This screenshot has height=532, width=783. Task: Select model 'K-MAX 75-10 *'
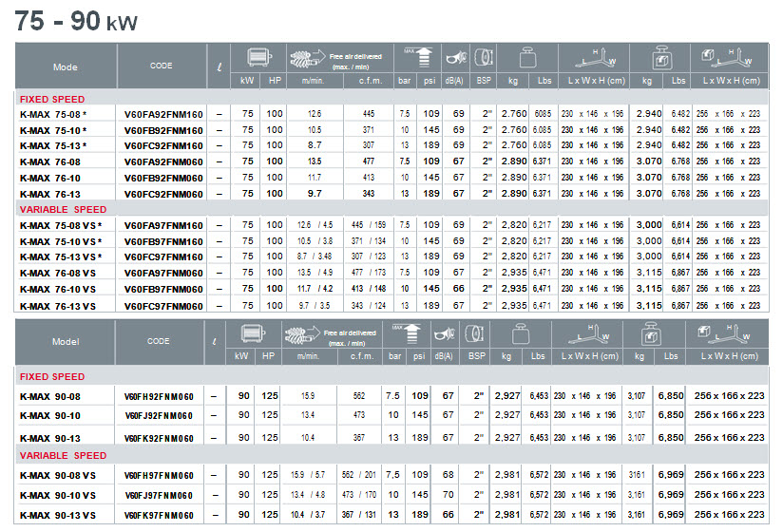(53, 130)
